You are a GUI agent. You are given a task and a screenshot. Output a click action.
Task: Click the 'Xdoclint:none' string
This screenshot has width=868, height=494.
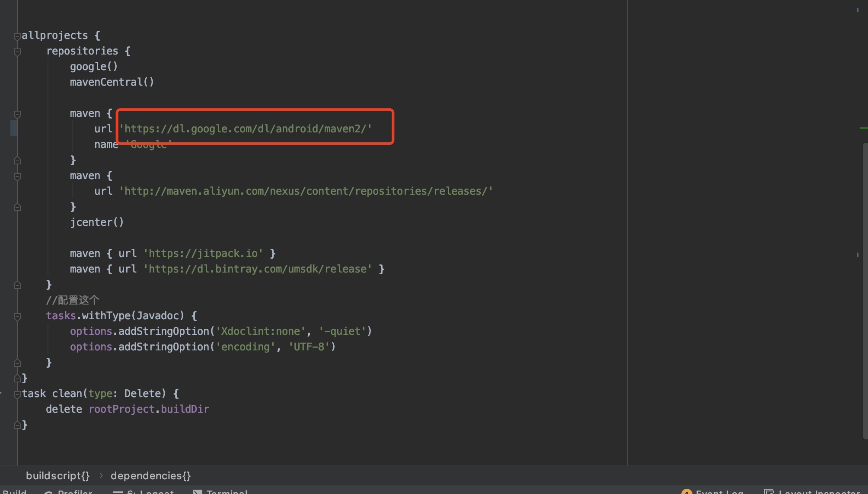click(261, 331)
